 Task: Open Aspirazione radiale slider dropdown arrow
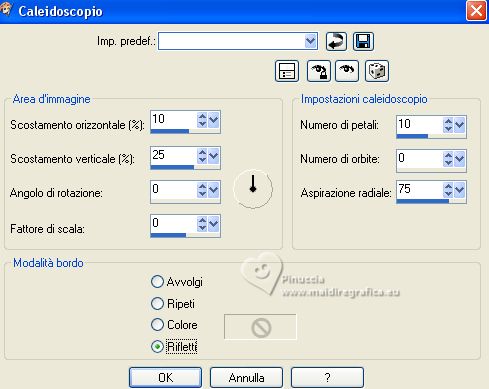click(x=459, y=190)
